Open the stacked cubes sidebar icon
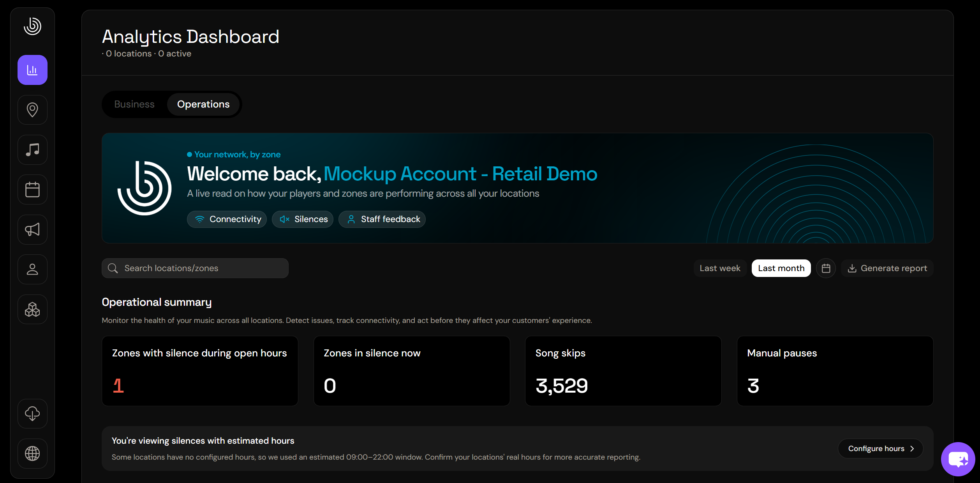This screenshot has width=980, height=483. click(x=32, y=310)
